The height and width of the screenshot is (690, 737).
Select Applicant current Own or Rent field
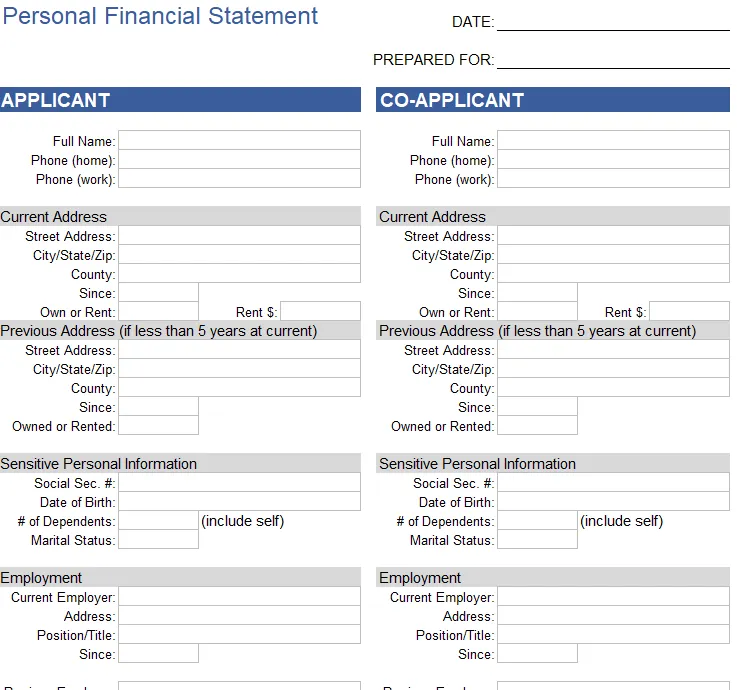[158, 311]
